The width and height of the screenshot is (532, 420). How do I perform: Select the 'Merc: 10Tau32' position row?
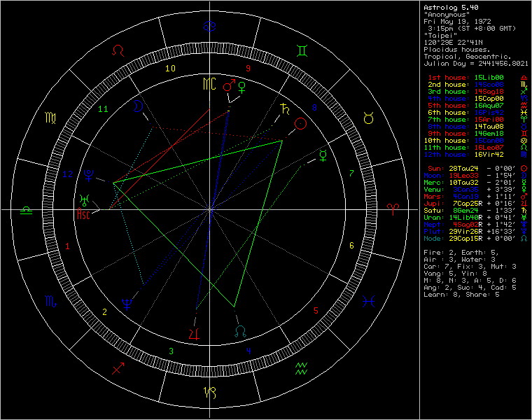pos(476,183)
